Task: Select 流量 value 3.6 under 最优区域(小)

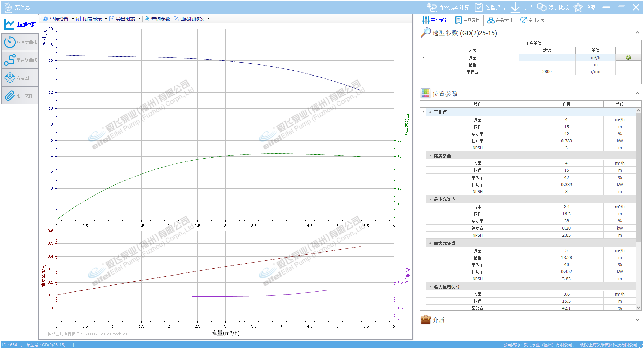Action: click(566, 294)
